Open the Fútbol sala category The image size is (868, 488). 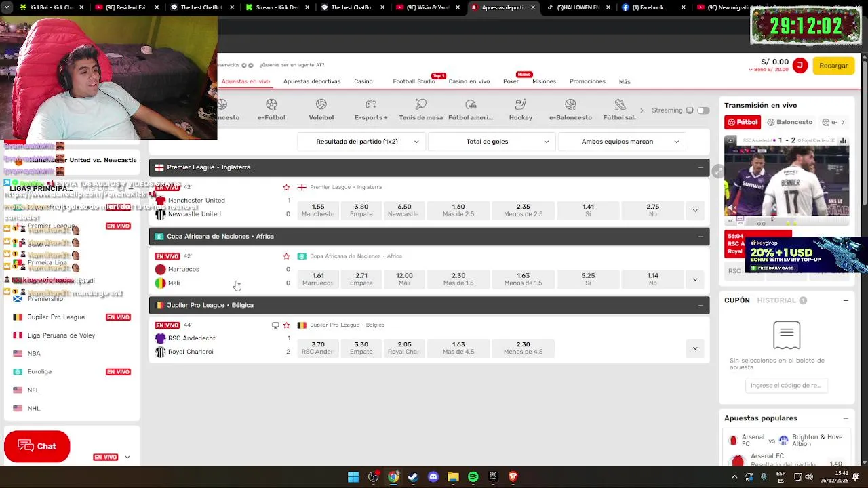pyautogui.click(x=620, y=109)
